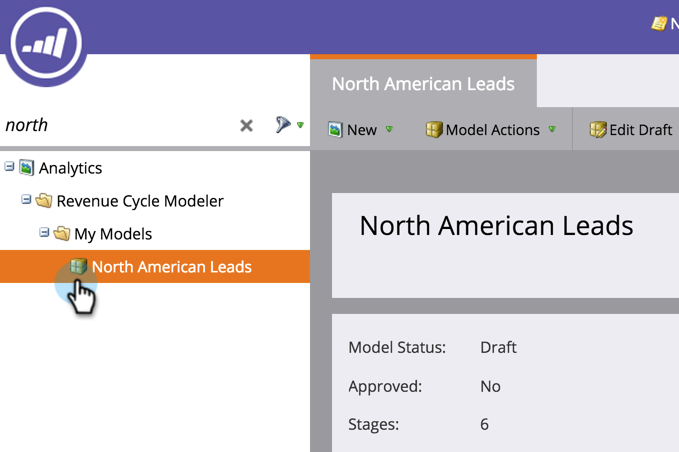679x452 pixels.
Task: Click Edit Draft button
Action: pos(631,130)
